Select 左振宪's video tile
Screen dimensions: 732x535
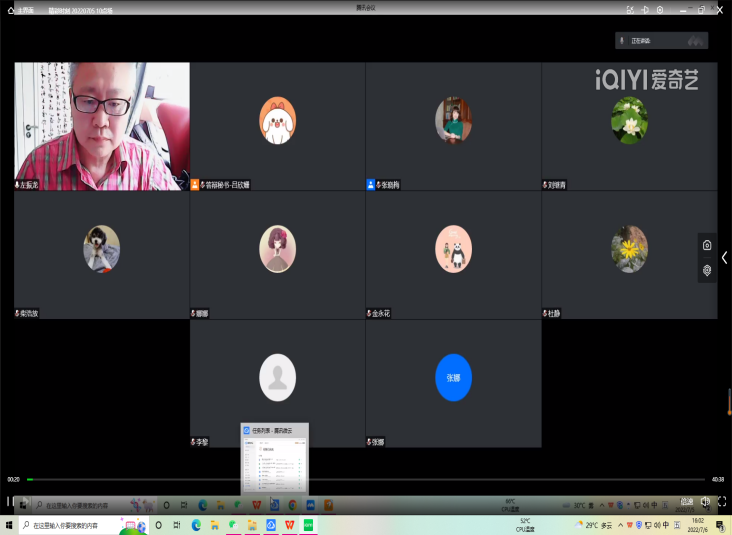tap(102, 126)
